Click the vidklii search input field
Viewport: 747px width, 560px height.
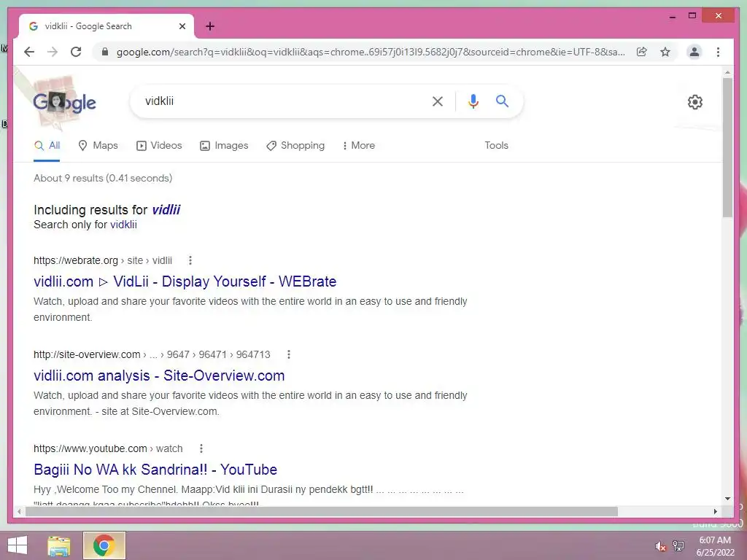coord(281,101)
